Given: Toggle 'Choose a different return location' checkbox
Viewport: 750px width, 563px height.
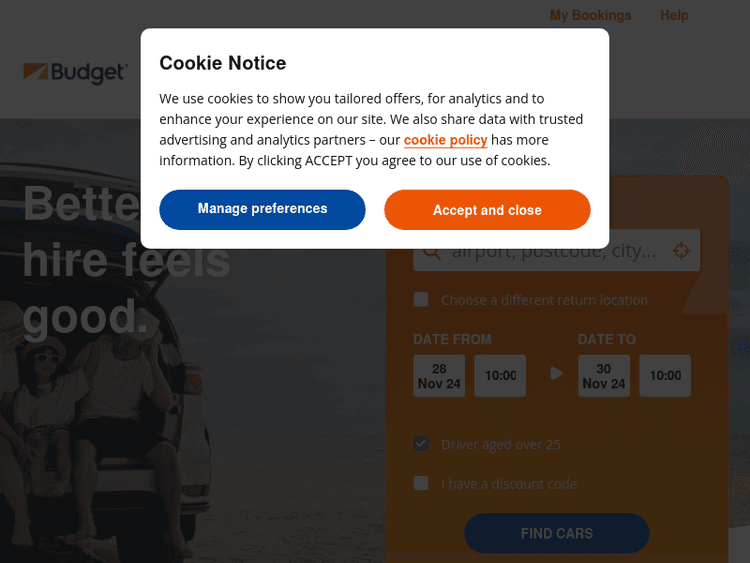Looking at the screenshot, I should point(421,300).
